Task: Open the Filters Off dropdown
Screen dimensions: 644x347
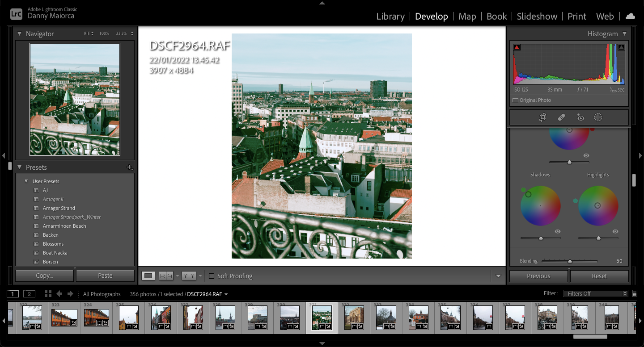Action: click(595, 293)
